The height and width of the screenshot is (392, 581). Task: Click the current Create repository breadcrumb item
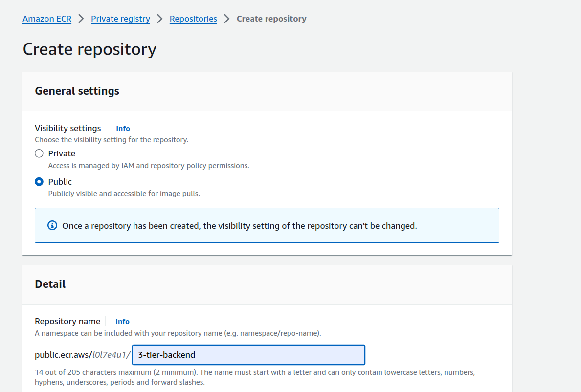tap(271, 19)
